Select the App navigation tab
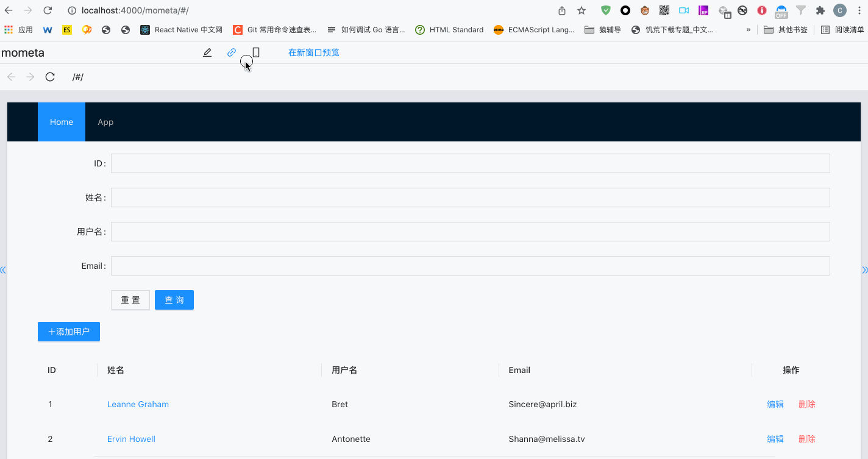Screen dimensions: 868x459 click(105, 122)
